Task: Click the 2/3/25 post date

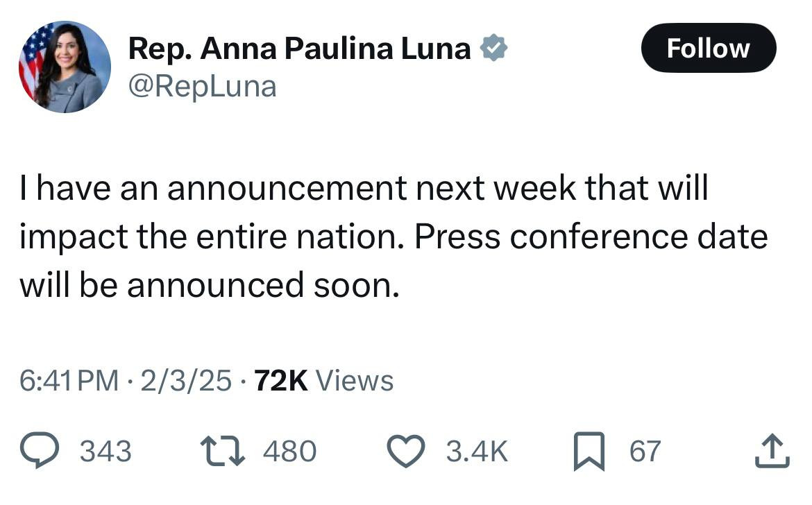Action: coord(185,381)
